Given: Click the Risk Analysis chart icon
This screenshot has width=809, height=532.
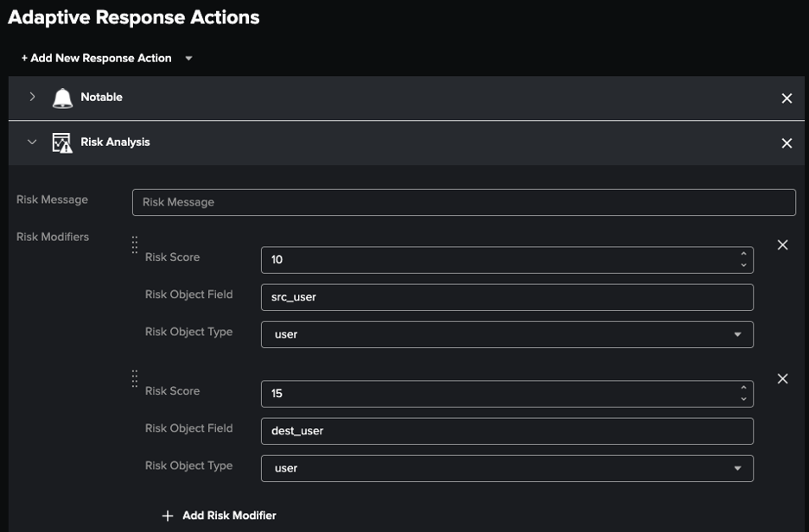Looking at the screenshot, I should (62, 142).
